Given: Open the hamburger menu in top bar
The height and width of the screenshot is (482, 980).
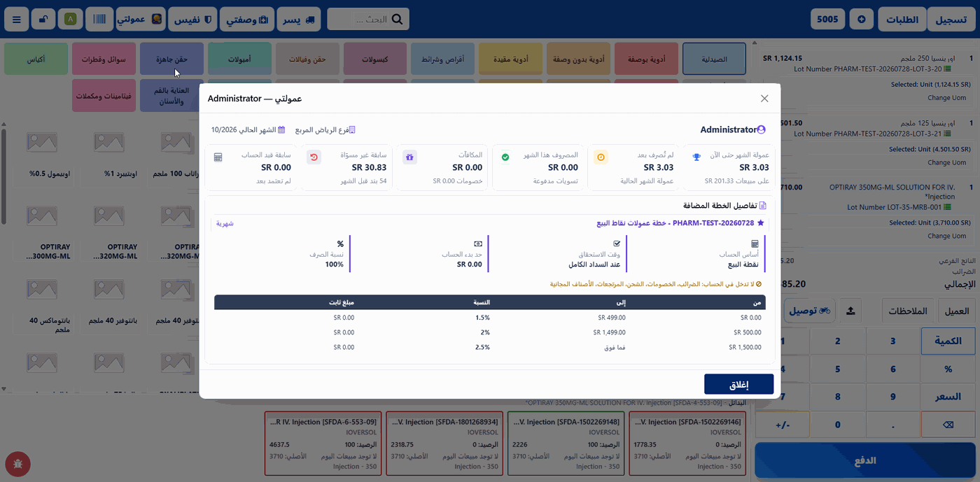Looking at the screenshot, I should pyautogui.click(x=17, y=19).
